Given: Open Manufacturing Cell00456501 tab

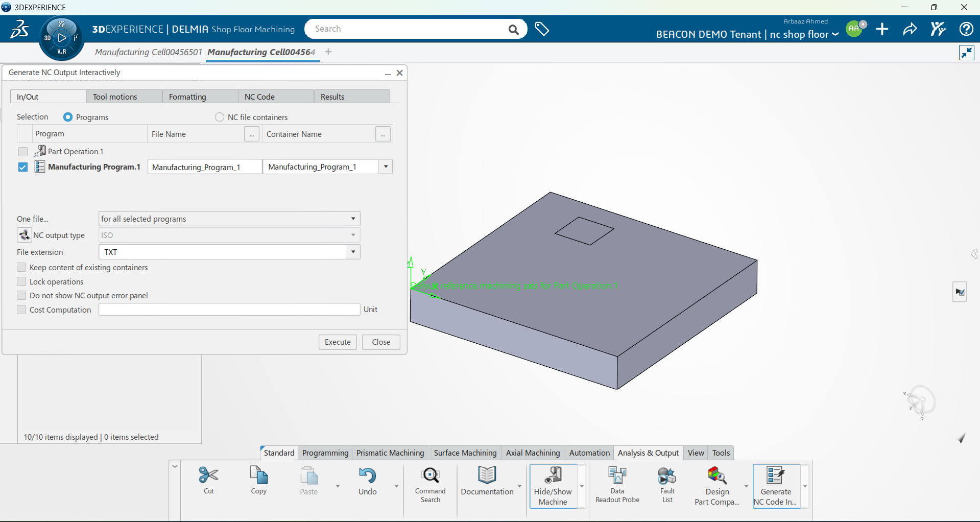Looking at the screenshot, I should [149, 52].
